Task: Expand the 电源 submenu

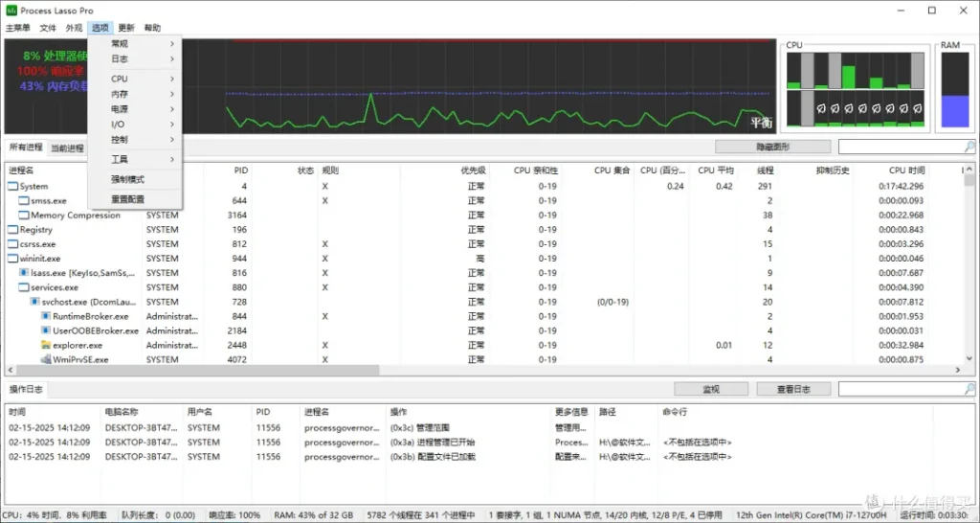Action: pos(134,109)
